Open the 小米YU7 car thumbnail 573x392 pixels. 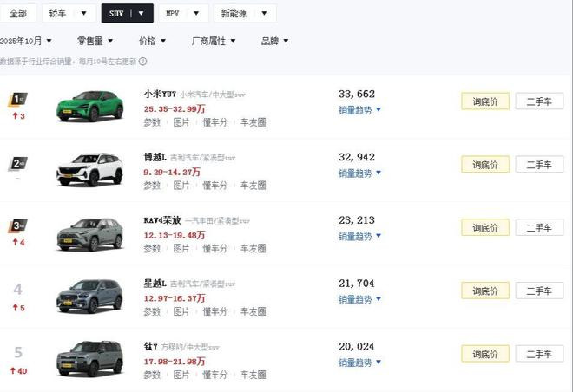90,107
